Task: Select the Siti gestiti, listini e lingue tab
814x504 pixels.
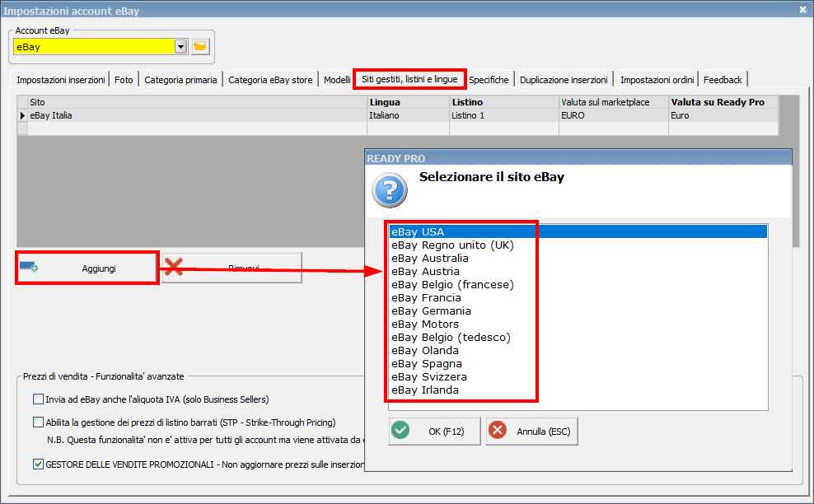Action: [x=409, y=79]
